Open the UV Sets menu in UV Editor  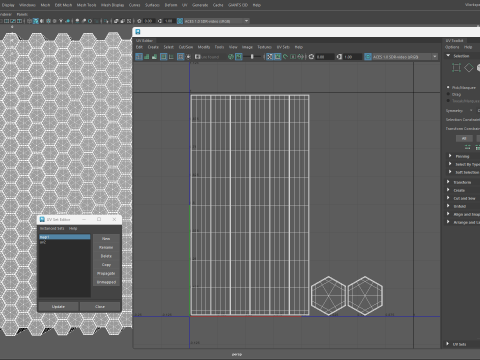pos(283,47)
